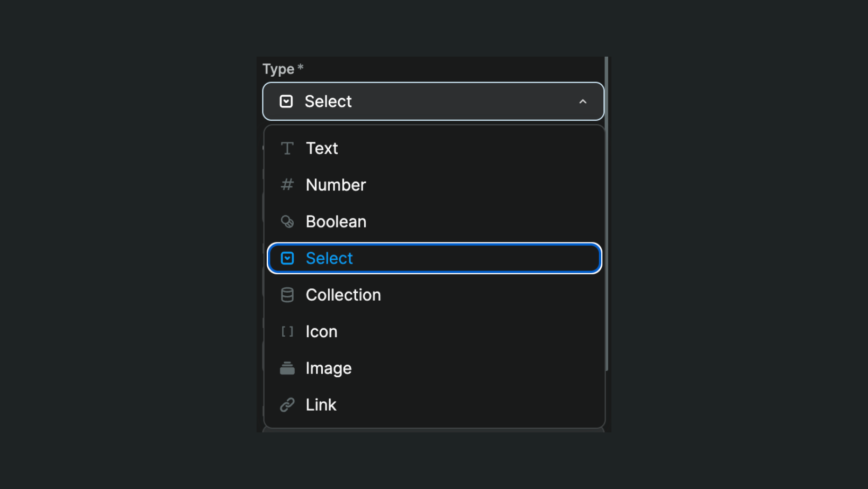This screenshot has width=868, height=489.
Task: Click the Number hash icon
Action: pos(287,185)
